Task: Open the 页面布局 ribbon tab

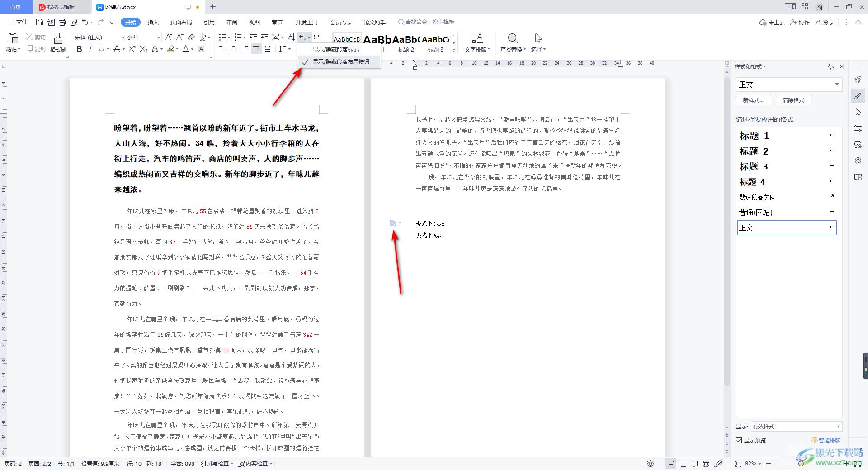Action: tap(181, 22)
